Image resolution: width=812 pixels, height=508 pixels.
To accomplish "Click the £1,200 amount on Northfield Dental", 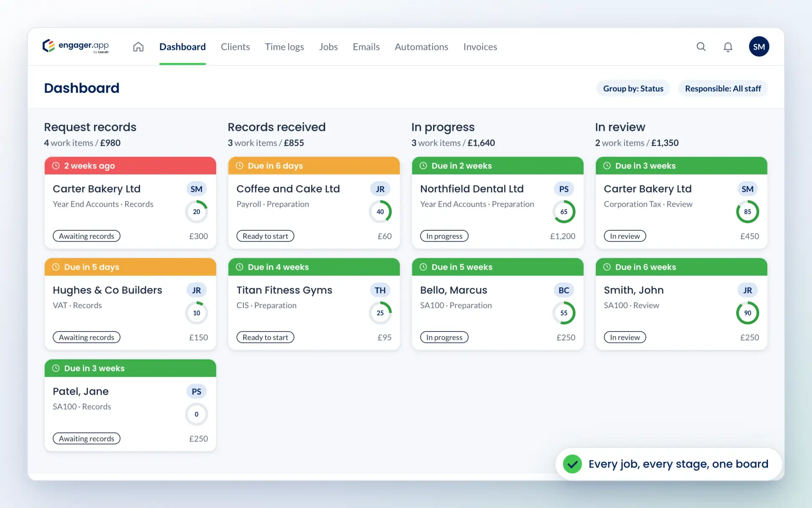I will [562, 236].
